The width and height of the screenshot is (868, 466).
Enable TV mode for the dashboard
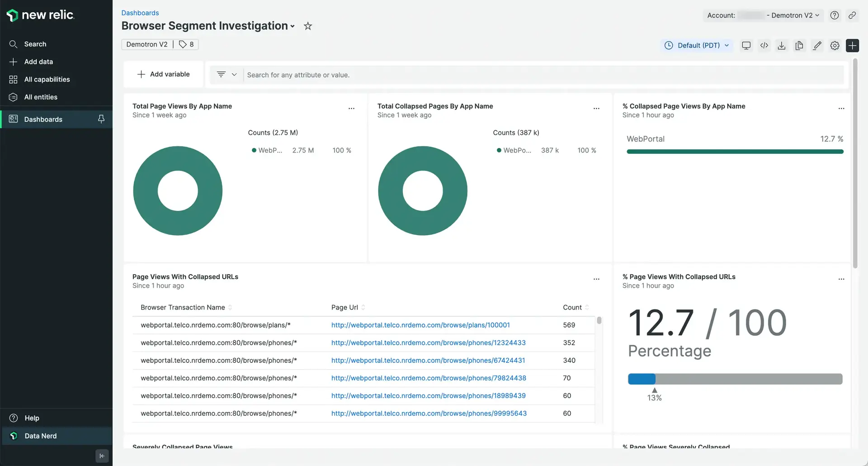coord(746,45)
